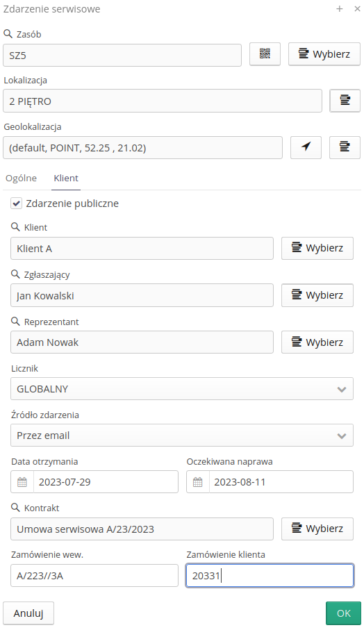The image size is (364, 630).
Task: Open the Lokalizacja list picker icon
Action: pos(345,101)
